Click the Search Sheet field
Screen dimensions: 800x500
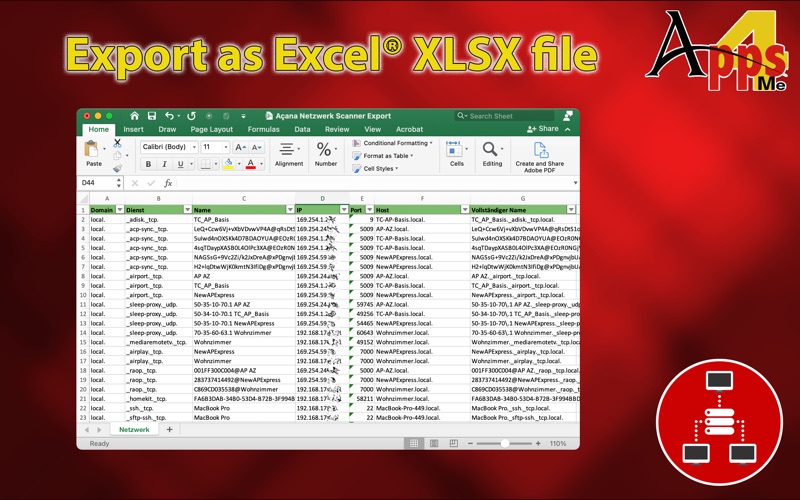click(504, 116)
